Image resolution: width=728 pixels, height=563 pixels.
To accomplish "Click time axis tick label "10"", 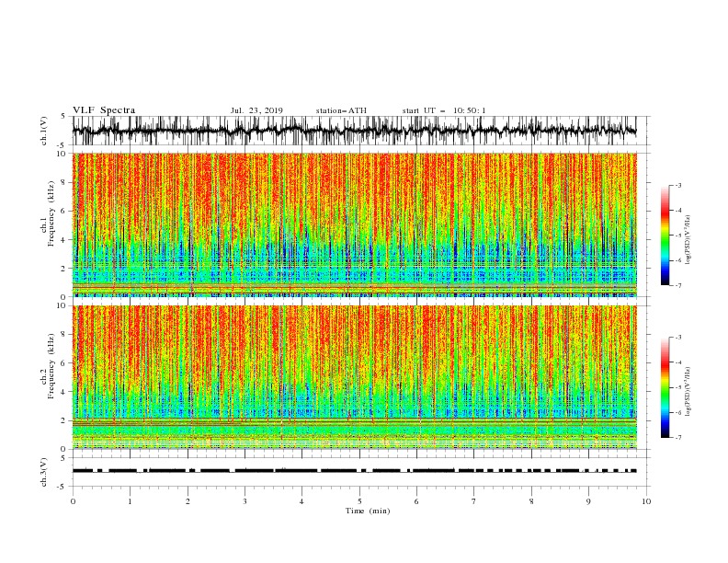I will pos(646,501).
